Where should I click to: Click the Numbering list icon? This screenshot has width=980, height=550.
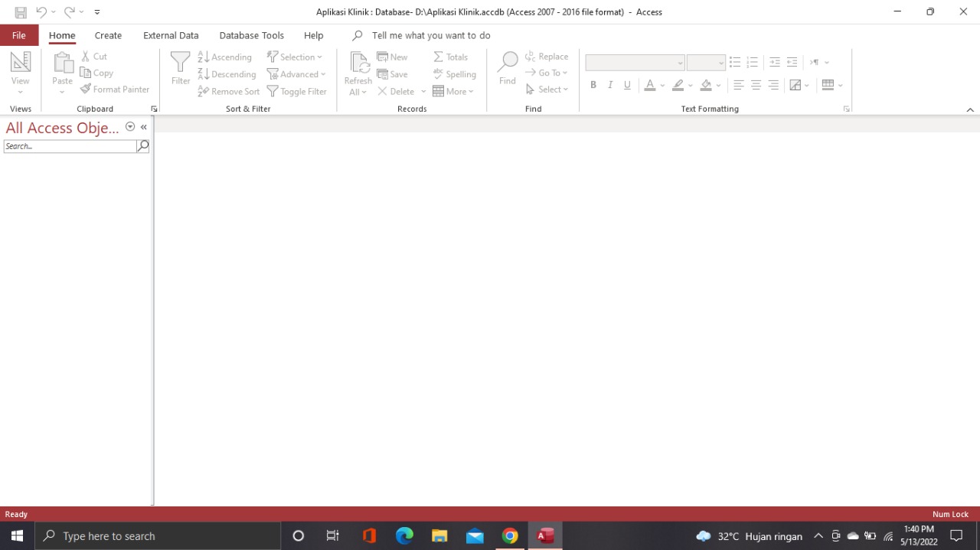(752, 62)
